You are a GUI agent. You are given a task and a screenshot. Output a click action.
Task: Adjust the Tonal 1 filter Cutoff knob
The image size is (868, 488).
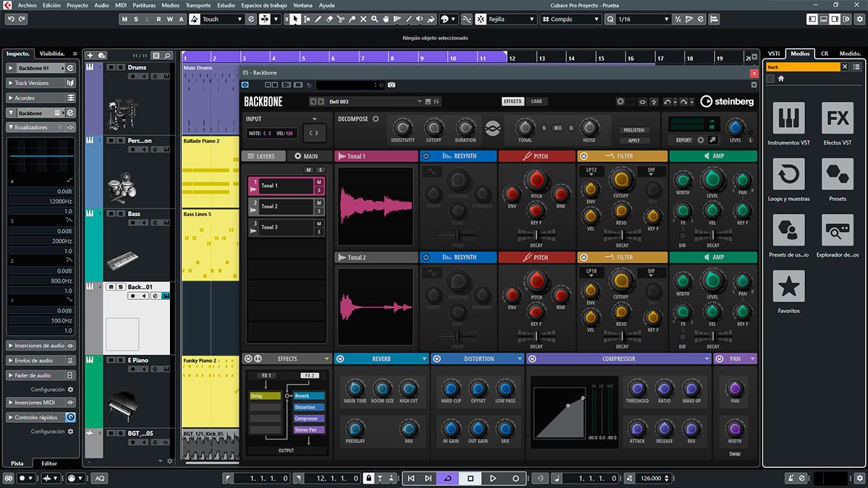click(x=621, y=179)
